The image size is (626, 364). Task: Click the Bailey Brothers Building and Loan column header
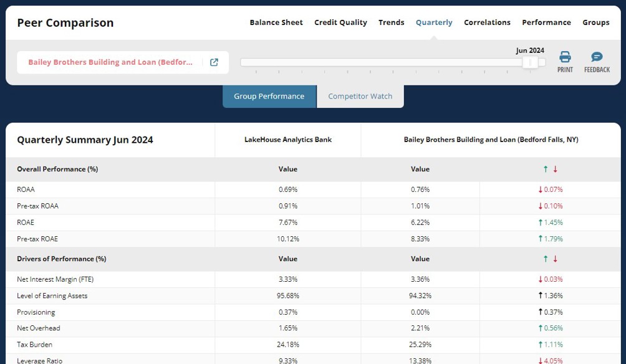pos(491,140)
